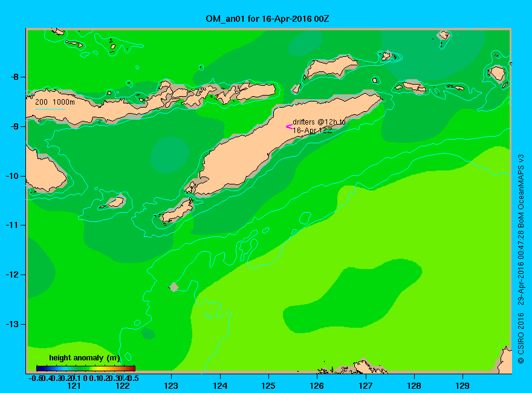
Task: Click the '200 1000m' contour legend text
Action: pos(55,102)
